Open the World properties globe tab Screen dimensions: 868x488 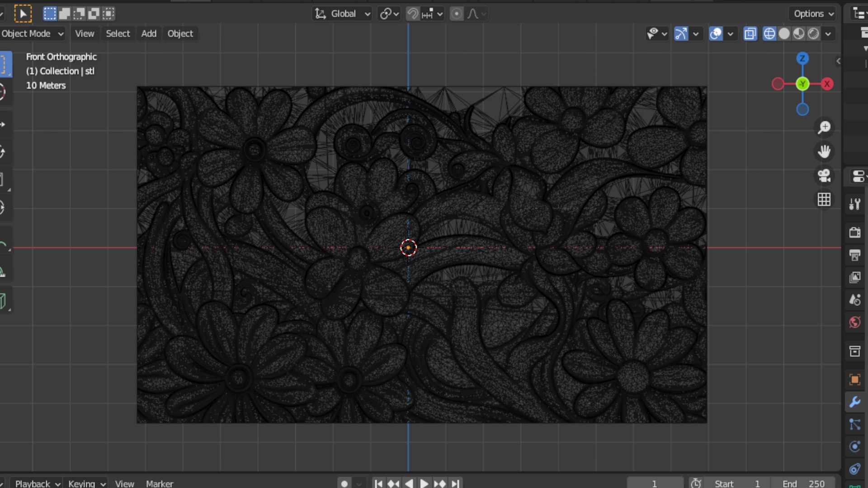[854, 322]
